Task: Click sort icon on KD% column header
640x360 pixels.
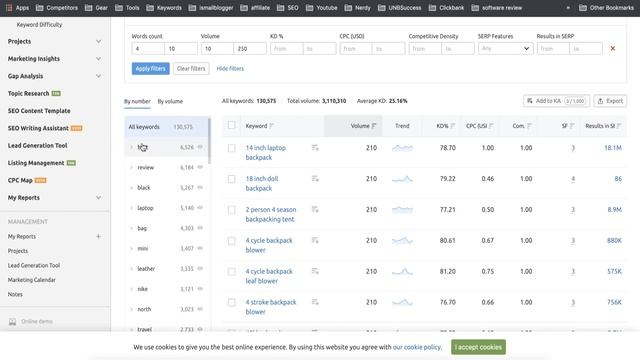Action: pyautogui.click(x=452, y=126)
